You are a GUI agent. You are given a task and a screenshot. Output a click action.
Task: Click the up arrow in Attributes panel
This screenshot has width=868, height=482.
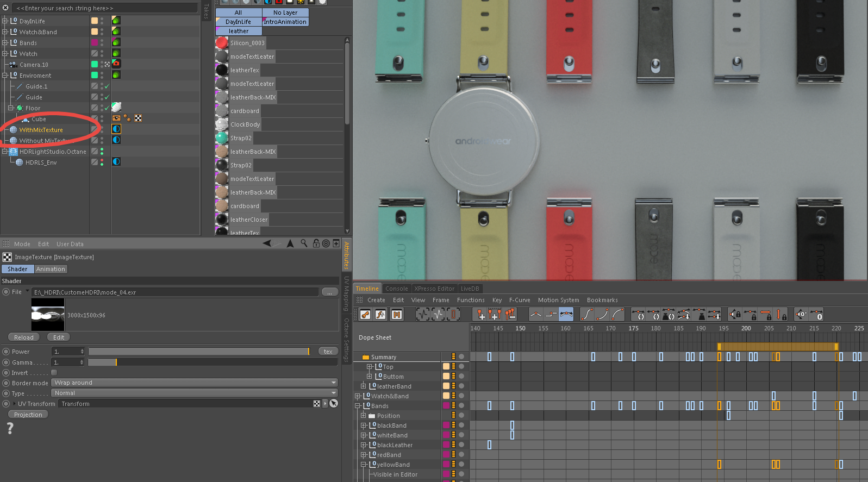pyautogui.click(x=290, y=243)
